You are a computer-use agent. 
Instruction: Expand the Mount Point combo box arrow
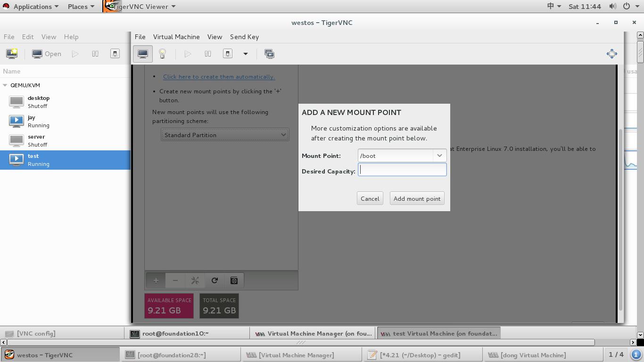point(439,156)
